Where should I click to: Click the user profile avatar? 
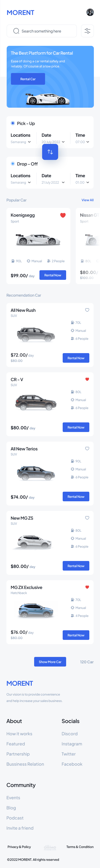[90, 13]
